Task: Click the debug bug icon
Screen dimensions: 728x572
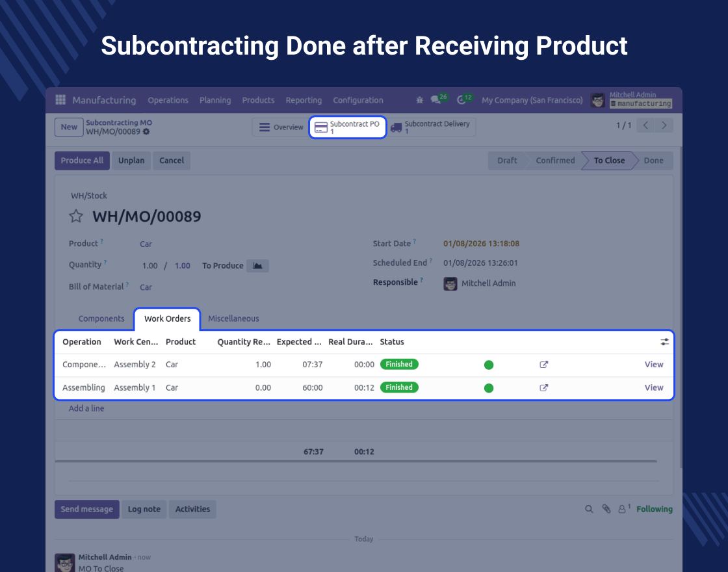Action: point(420,100)
